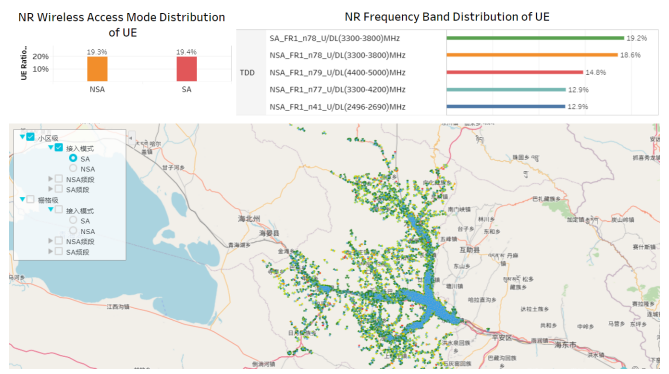Viewport: 669px width, 374px height.
Task: Click the orange NSA bar in chart
Action: pyautogui.click(x=97, y=69)
